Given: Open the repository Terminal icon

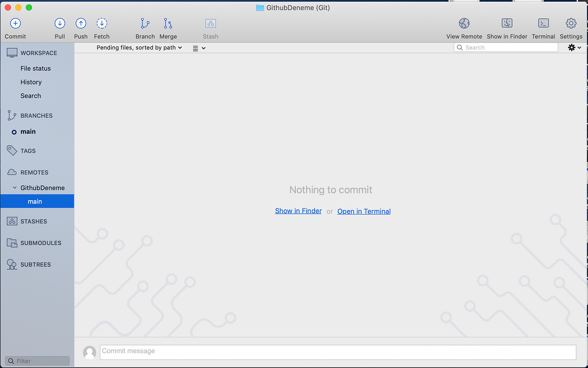Looking at the screenshot, I should tap(543, 24).
